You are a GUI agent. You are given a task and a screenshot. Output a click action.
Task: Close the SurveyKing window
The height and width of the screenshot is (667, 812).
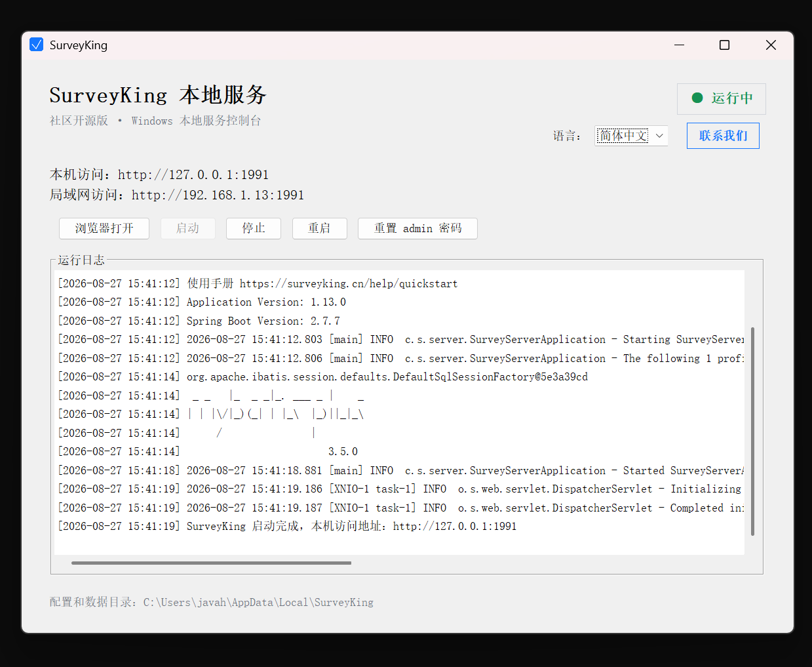(771, 45)
